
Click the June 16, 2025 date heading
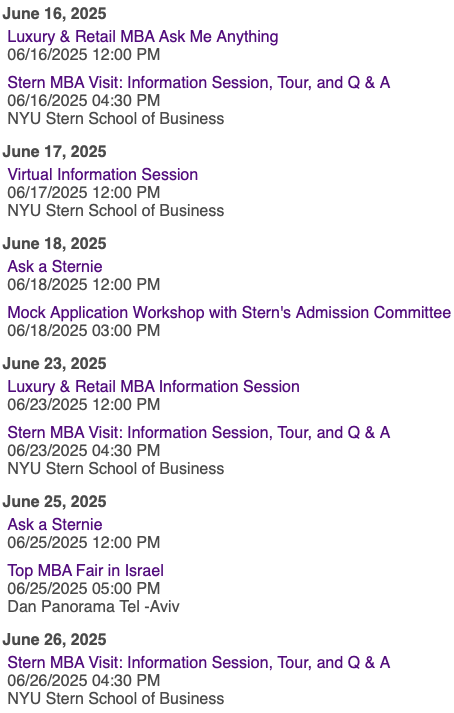(55, 14)
